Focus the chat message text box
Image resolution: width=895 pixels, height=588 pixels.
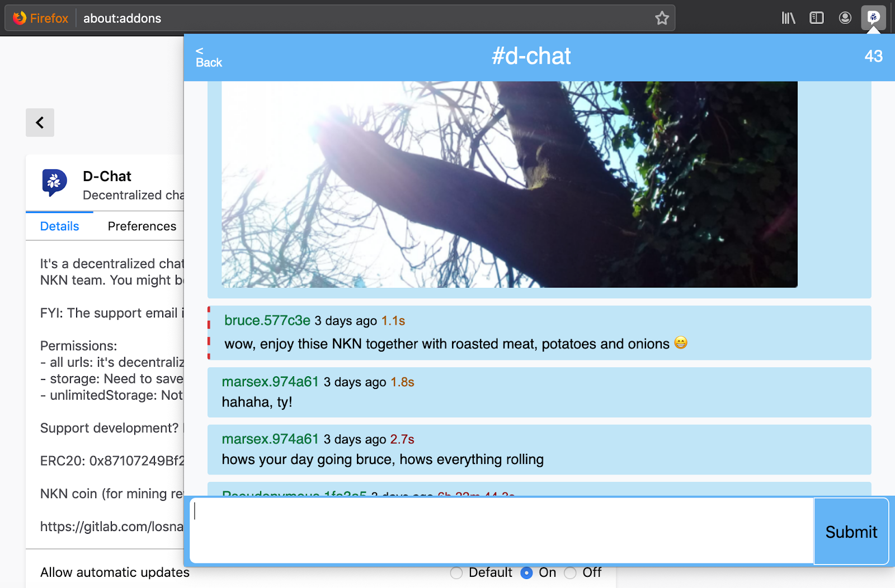click(x=502, y=530)
